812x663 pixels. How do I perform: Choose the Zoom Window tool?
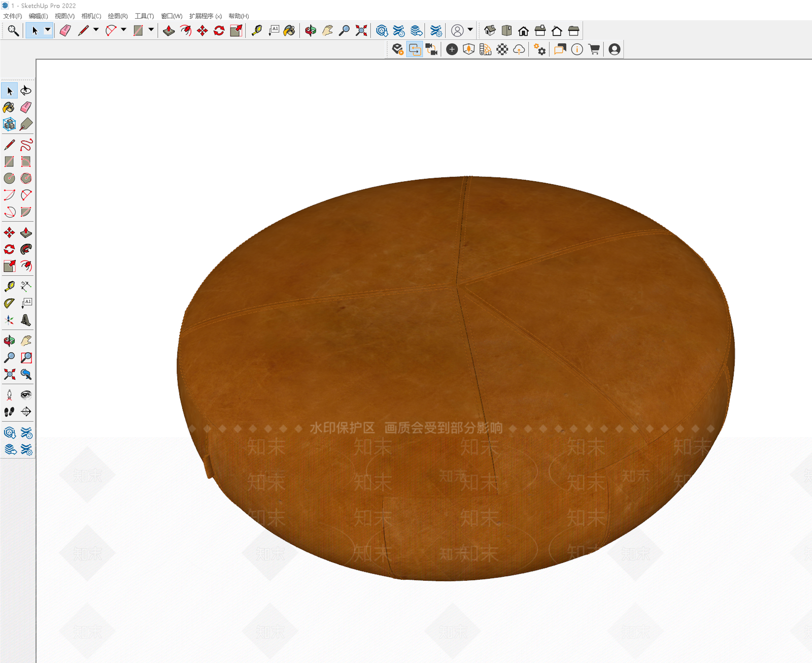click(x=26, y=358)
